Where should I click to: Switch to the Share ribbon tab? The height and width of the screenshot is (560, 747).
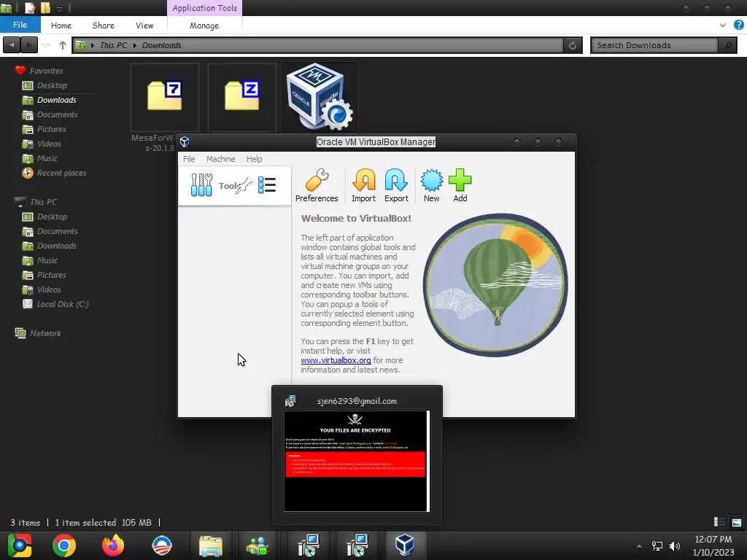[104, 26]
